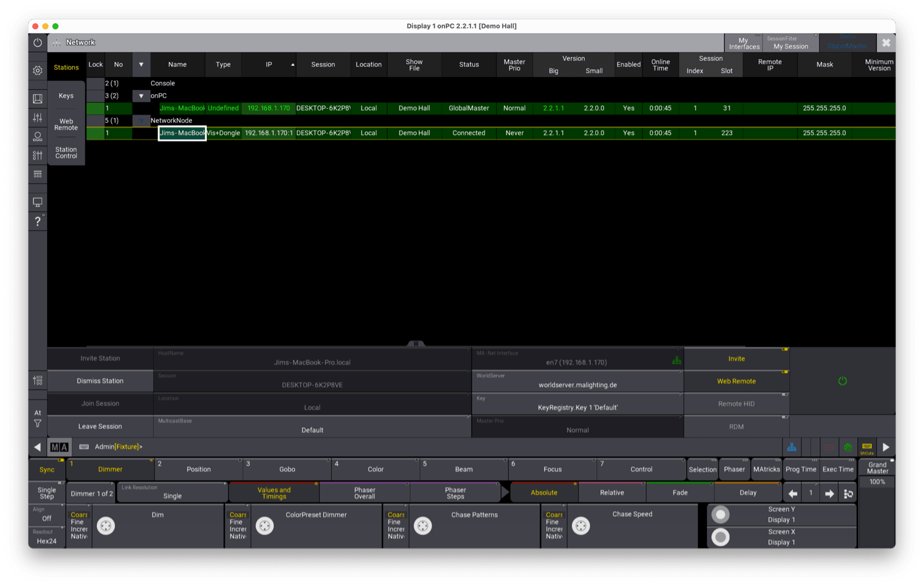Click the Dismiss Station button
The height and width of the screenshot is (588, 924).
(100, 381)
